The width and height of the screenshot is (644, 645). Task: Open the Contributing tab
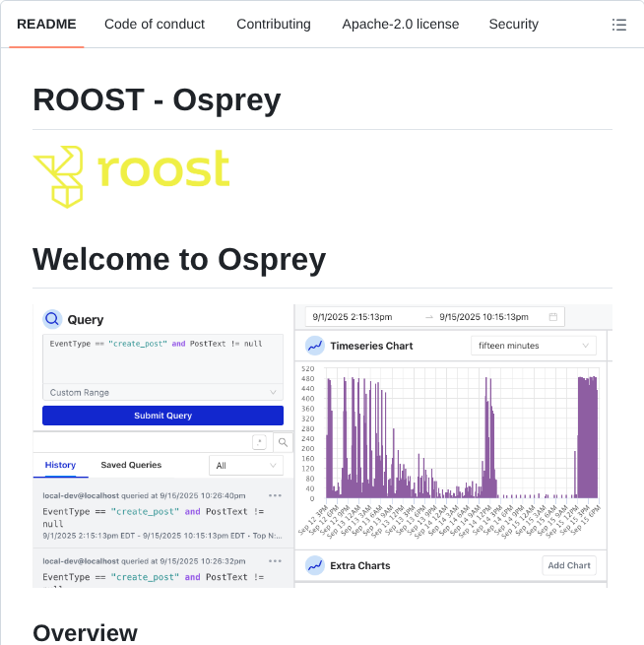(x=274, y=24)
